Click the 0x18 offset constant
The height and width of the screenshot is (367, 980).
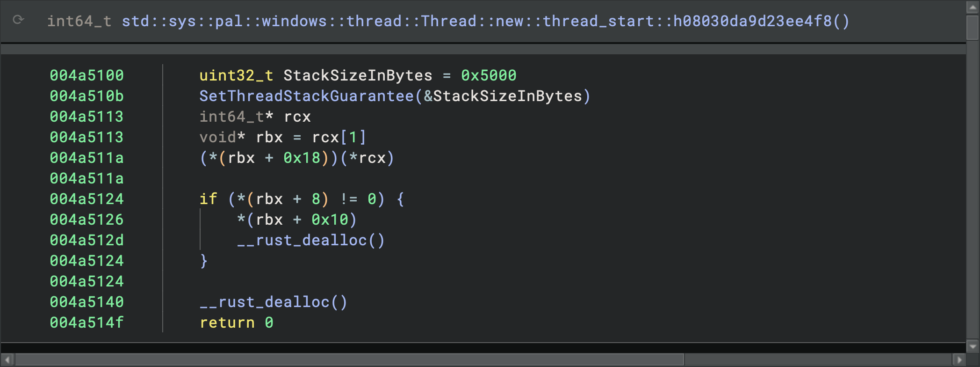[302, 158]
